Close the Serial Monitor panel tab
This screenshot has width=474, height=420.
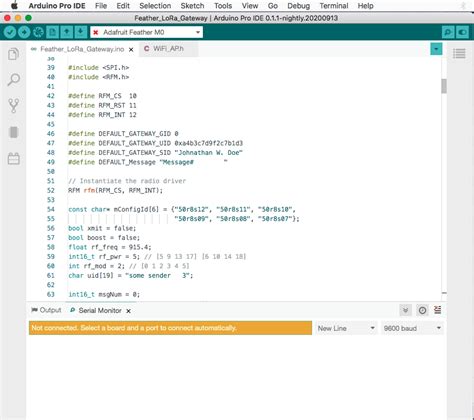coord(128,311)
